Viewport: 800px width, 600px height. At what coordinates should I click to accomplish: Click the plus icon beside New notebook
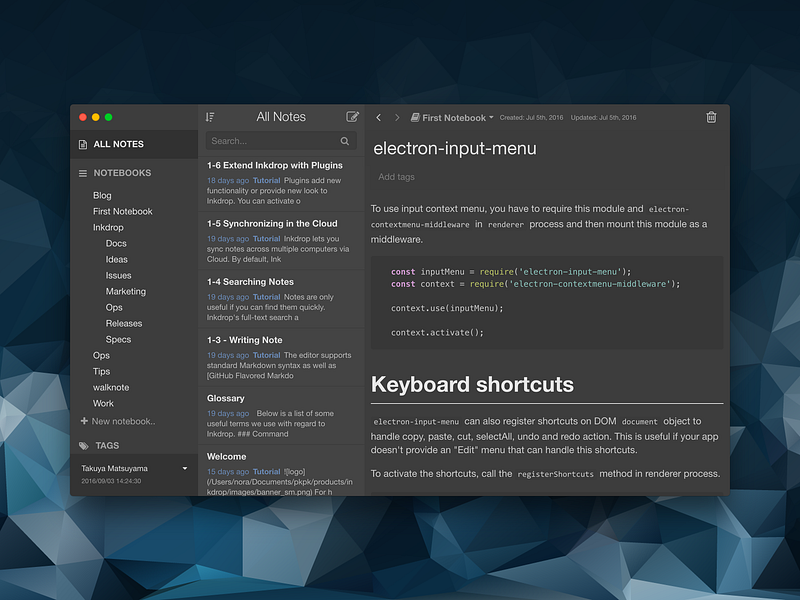(x=84, y=421)
